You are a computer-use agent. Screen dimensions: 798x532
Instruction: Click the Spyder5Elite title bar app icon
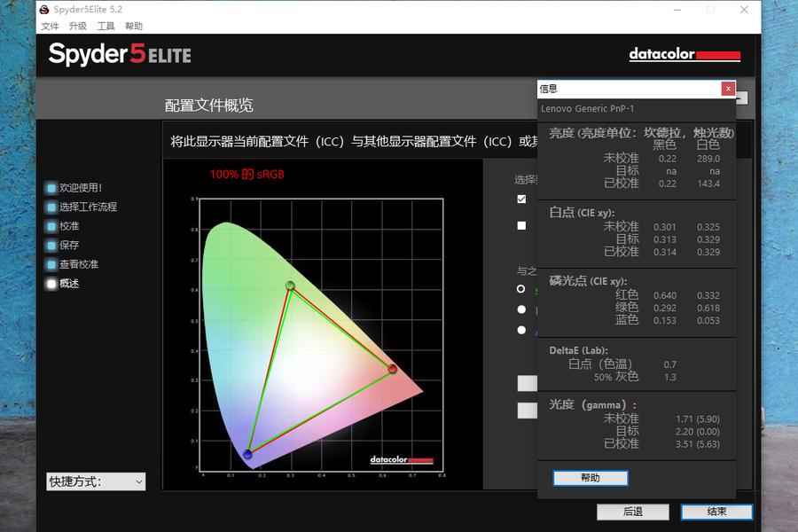click(x=44, y=9)
